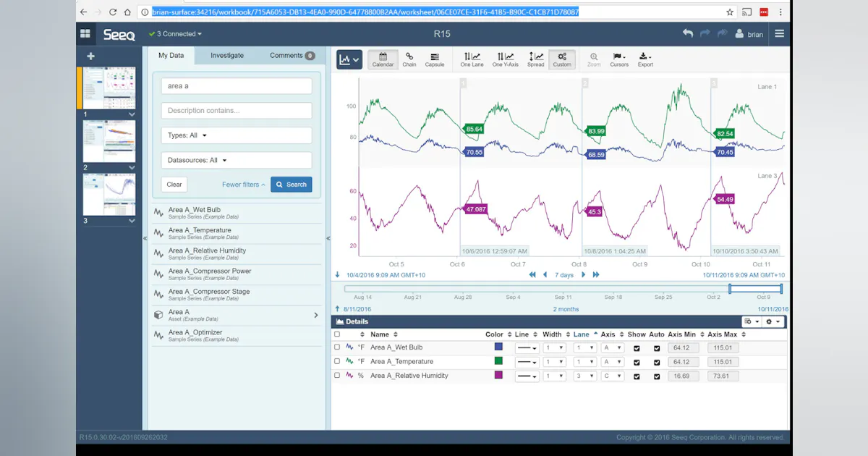Toggle Show for Area A_Relative Humidity

tap(637, 376)
